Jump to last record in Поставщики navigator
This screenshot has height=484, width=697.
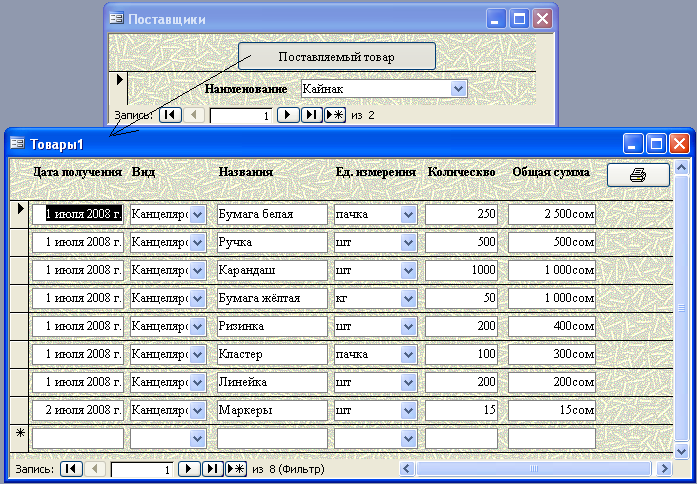click(x=312, y=115)
